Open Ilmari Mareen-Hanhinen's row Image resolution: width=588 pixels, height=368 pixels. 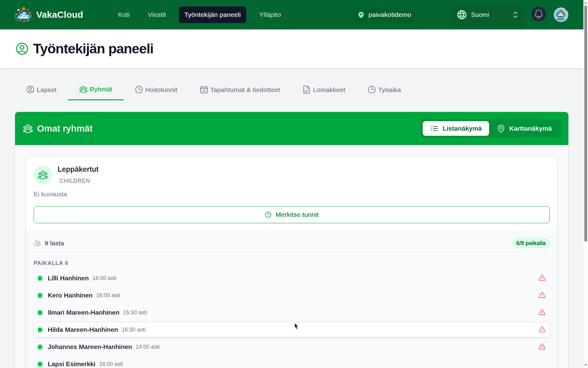tap(292, 312)
